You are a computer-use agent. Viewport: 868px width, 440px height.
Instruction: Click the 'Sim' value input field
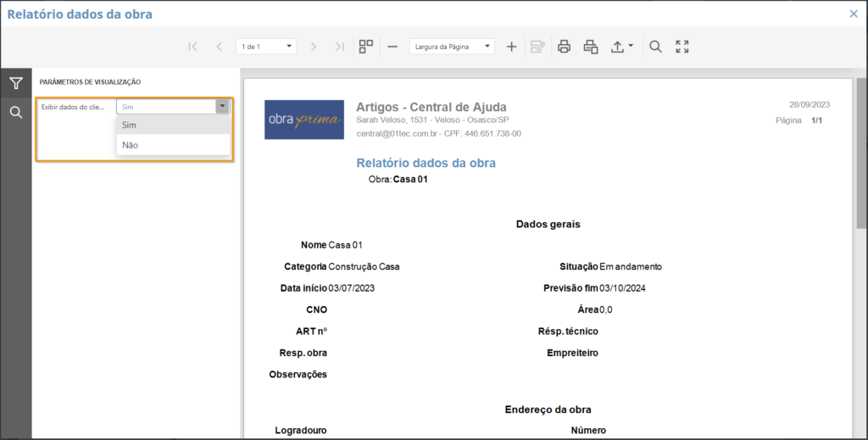166,107
